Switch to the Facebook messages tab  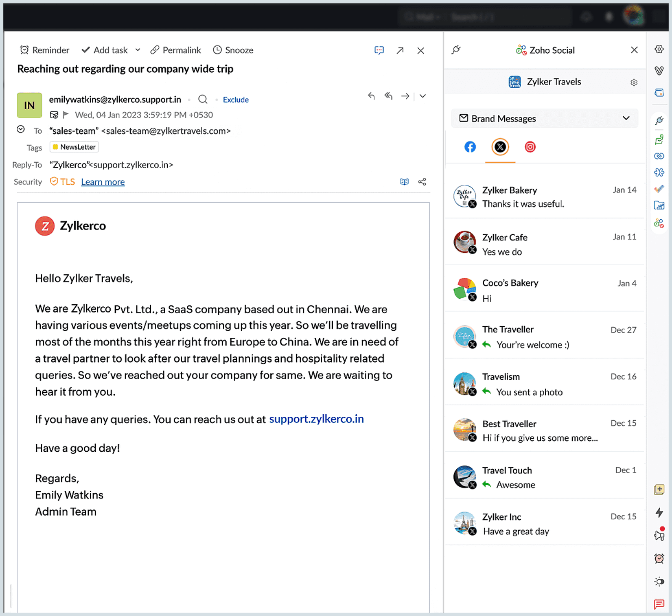(470, 147)
